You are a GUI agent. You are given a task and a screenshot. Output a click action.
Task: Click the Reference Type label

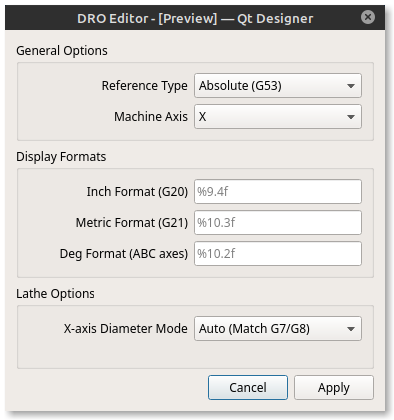[145, 86]
